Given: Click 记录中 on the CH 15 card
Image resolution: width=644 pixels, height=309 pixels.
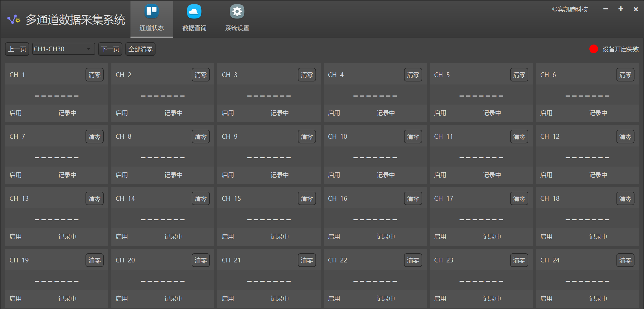Looking at the screenshot, I should coord(280,237).
